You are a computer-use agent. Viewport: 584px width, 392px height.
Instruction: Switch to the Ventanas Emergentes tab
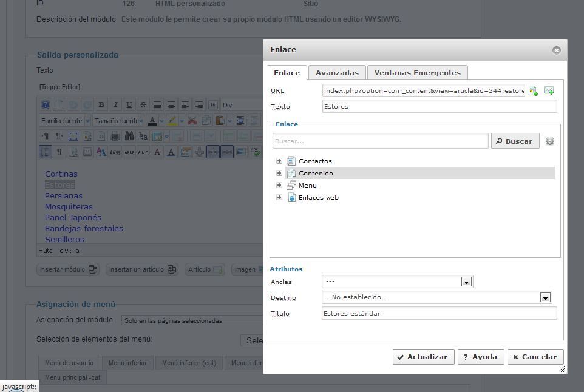click(x=418, y=73)
